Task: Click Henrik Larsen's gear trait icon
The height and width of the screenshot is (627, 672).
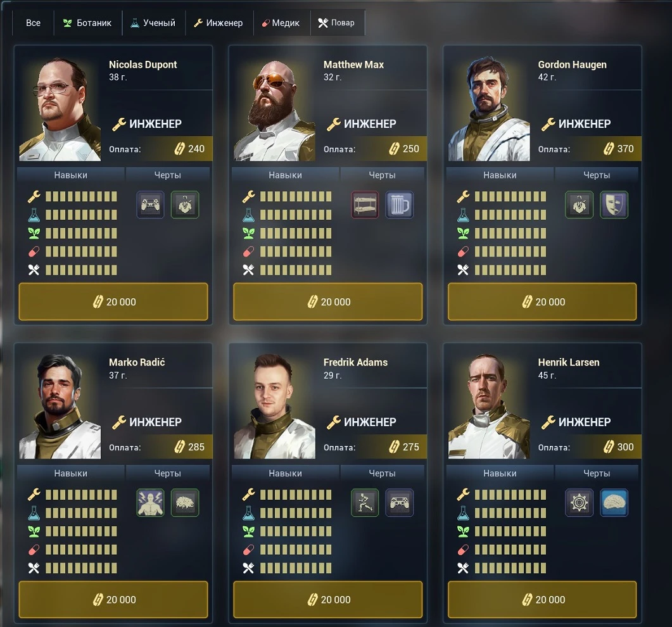Action: [579, 503]
